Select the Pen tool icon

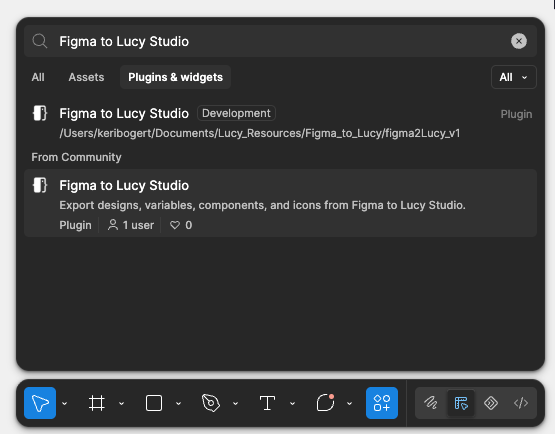(211, 403)
